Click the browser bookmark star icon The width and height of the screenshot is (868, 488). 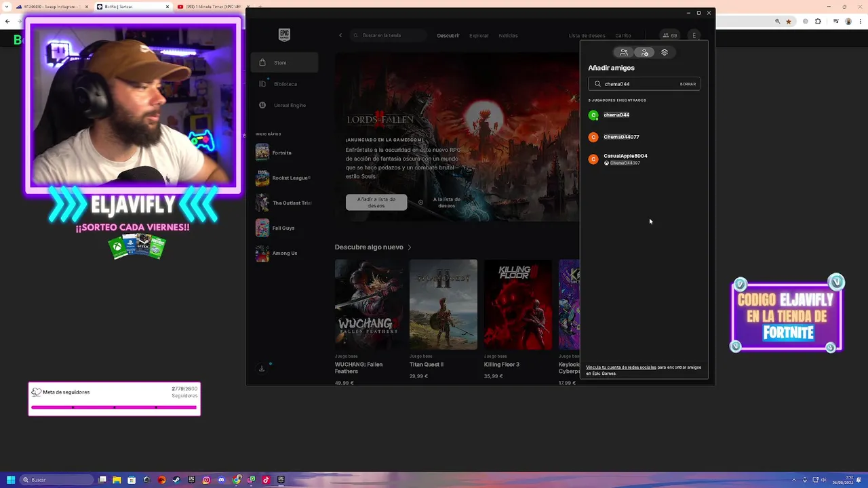pos(788,21)
